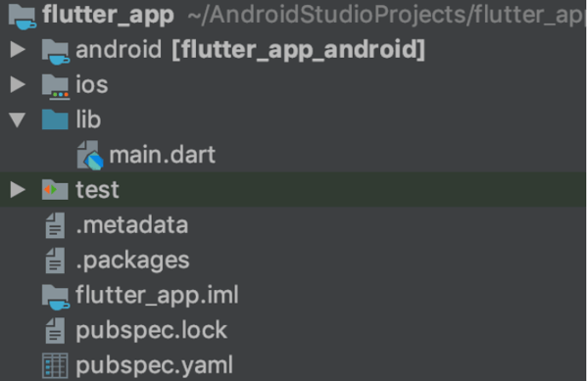Expand the android folder arrow
This screenshot has height=381, width=588.
click(18, 49)
